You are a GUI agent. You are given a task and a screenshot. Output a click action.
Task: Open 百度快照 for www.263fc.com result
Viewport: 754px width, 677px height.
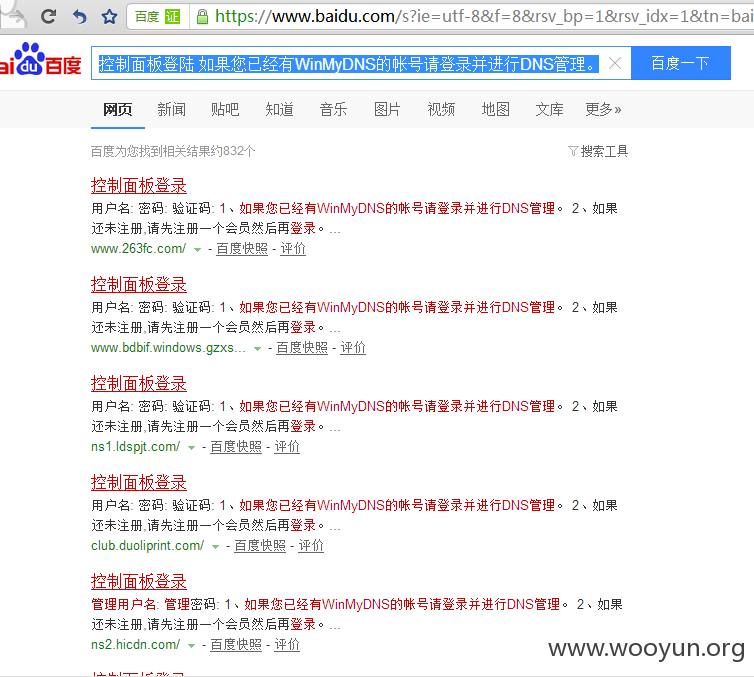point(242,249)
